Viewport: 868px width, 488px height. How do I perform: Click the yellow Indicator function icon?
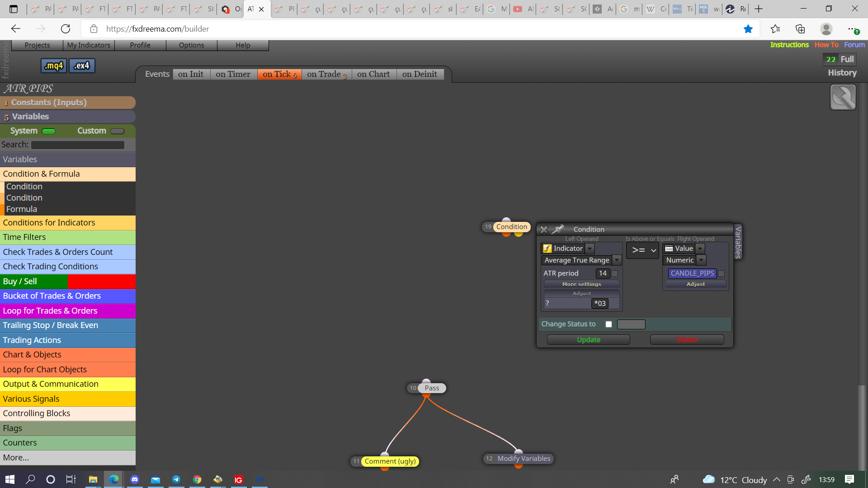tap(547, 249)
